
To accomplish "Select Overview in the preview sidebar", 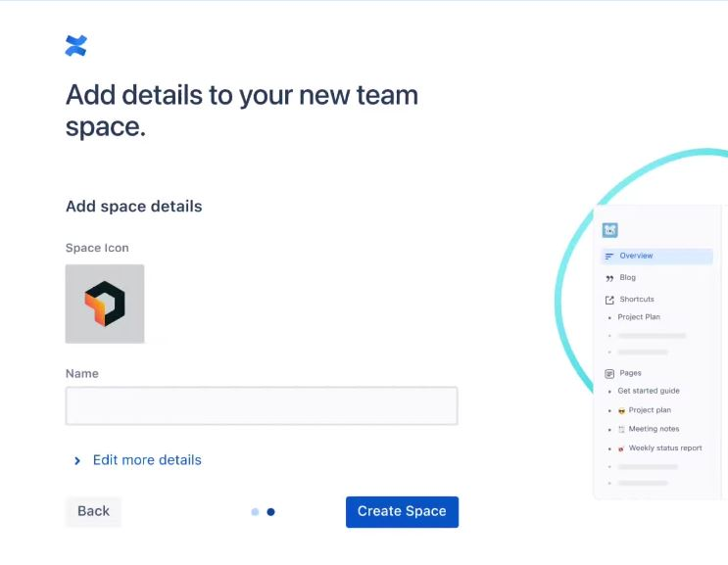I will 657,256.
